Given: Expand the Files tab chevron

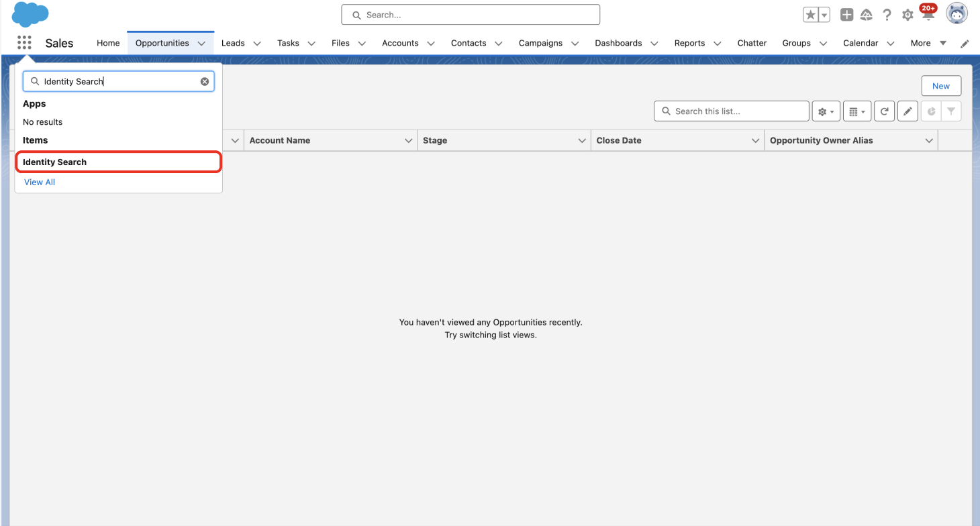Looking at the screenshot, I should coord(362,44).
